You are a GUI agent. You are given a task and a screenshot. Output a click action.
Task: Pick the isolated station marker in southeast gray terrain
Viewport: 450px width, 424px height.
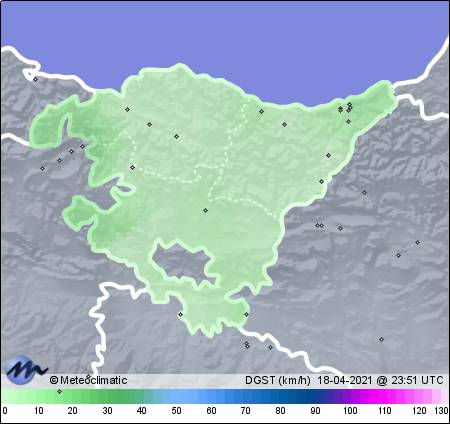pos(382,339)
